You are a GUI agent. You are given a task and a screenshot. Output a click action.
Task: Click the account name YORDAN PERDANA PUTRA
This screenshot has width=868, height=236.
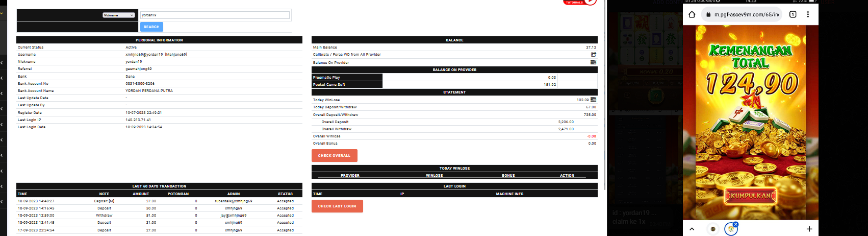click(149, 91)
